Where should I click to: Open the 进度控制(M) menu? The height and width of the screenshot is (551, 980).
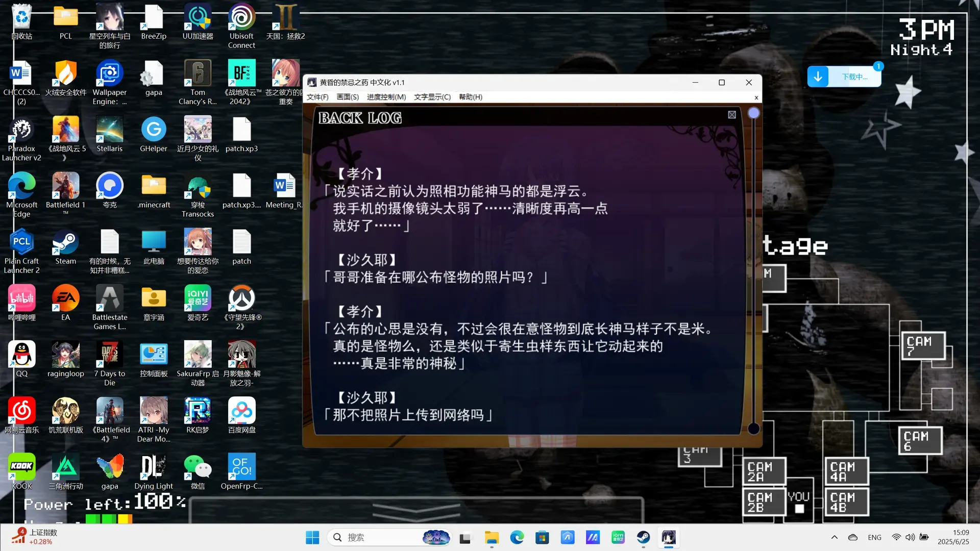(x=386, y=97)
